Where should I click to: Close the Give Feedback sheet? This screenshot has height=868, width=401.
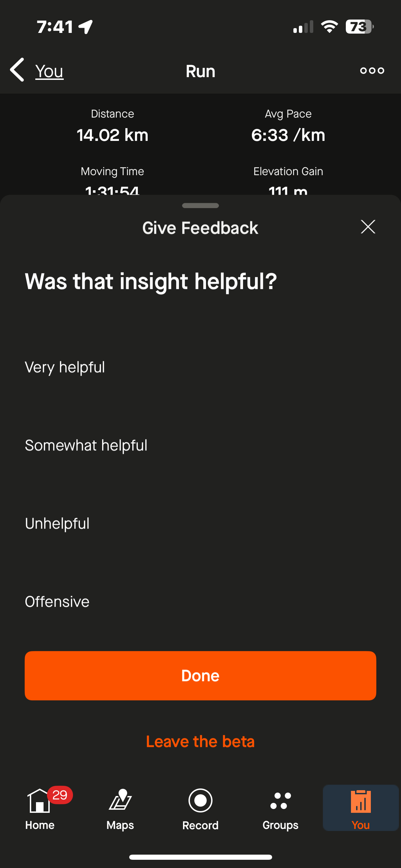tap(368, 227)
